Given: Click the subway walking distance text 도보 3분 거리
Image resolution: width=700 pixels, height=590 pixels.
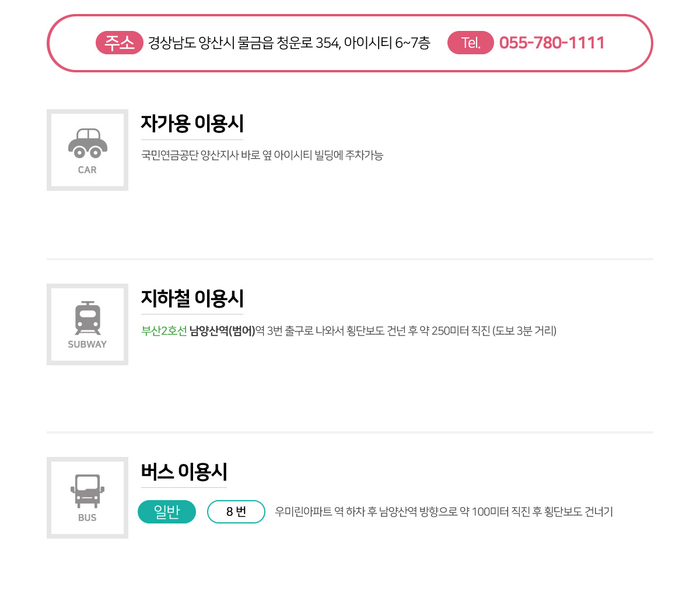Looking at the screenshot, I should (524, 331).
